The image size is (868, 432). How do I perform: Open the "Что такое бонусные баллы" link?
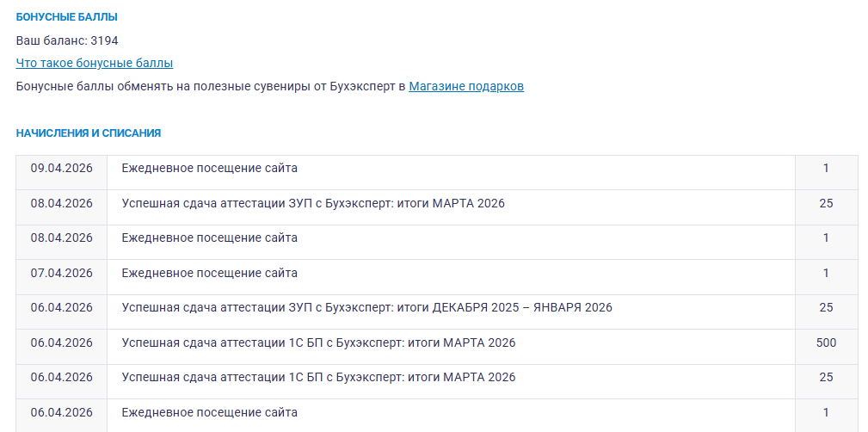click(95, 63)
